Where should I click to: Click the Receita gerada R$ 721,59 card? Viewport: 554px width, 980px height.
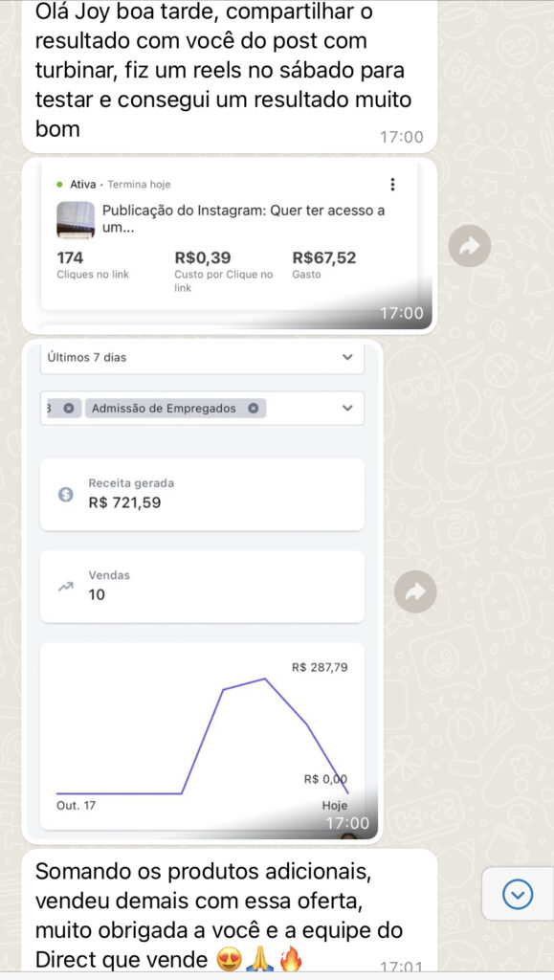(x=202, y=495)
